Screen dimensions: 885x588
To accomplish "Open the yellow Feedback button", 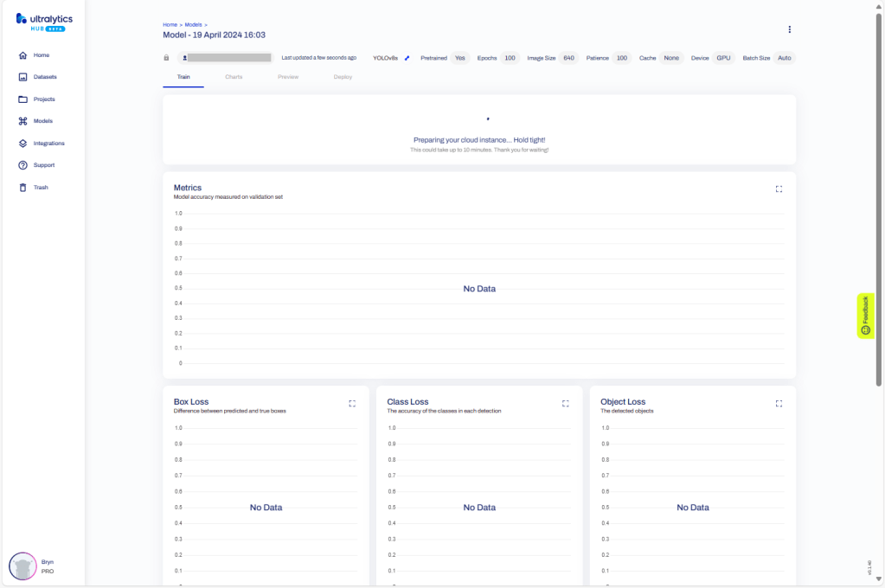I will coord(865,316).
